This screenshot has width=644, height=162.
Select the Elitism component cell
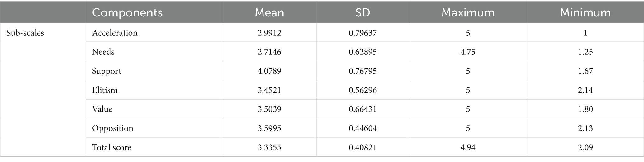(x=105, y=90)
